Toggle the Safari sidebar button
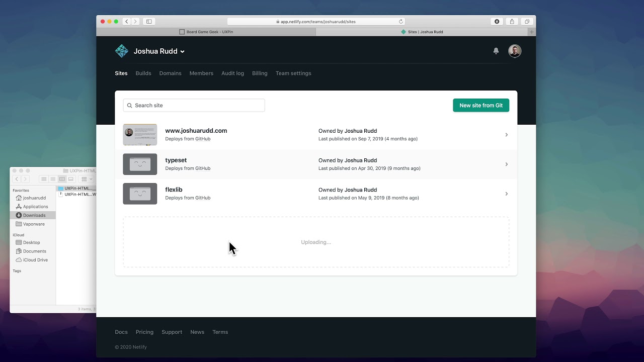Screen dimensions: 644x362 [x=149, y=22]
